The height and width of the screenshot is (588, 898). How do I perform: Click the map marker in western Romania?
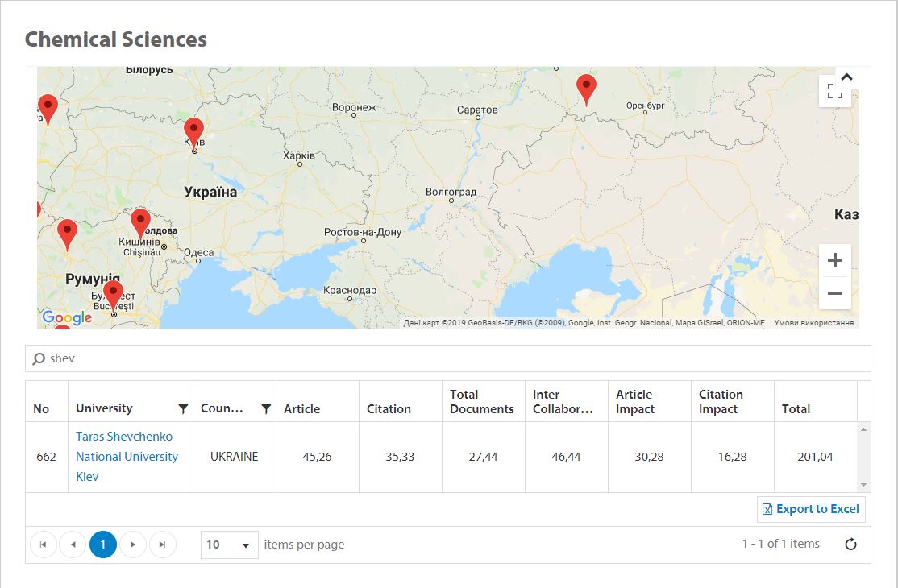pos(67,234)
